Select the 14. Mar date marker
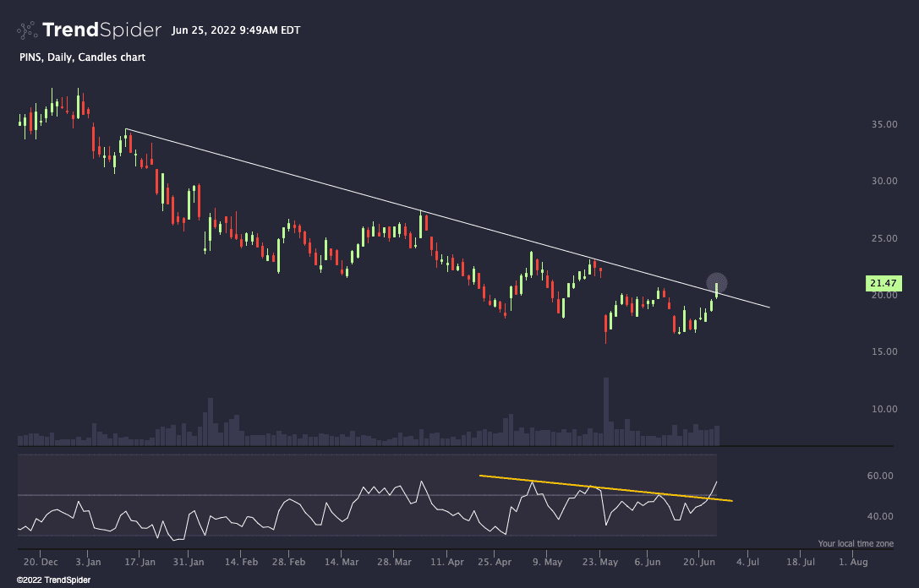919x588 pixels. point(338,562)
